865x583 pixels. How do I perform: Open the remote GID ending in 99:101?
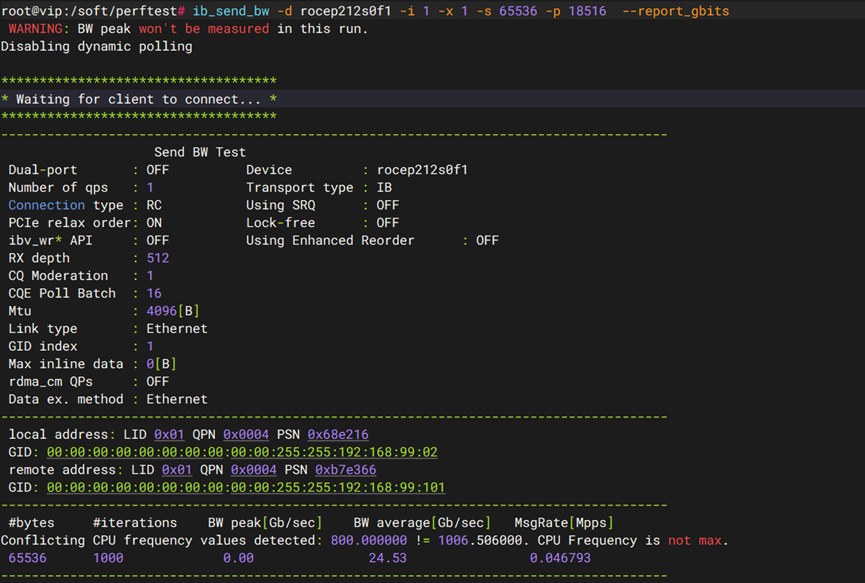tap(246, 487)
